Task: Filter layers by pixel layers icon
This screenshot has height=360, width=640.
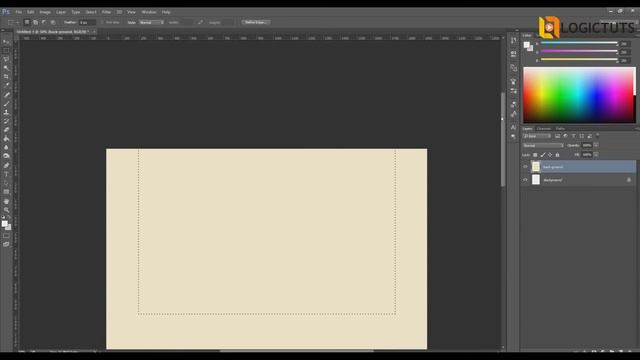Action: pos(557,136)
